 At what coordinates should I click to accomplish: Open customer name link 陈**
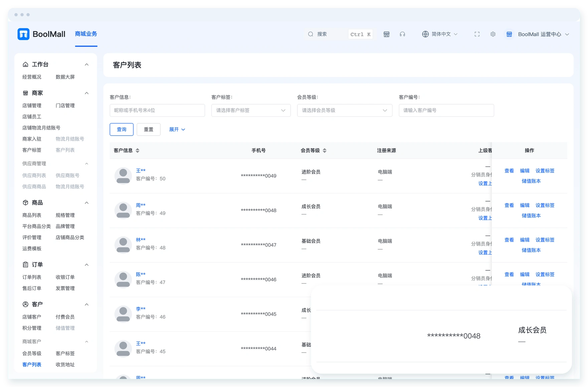[x=141, y=274]
